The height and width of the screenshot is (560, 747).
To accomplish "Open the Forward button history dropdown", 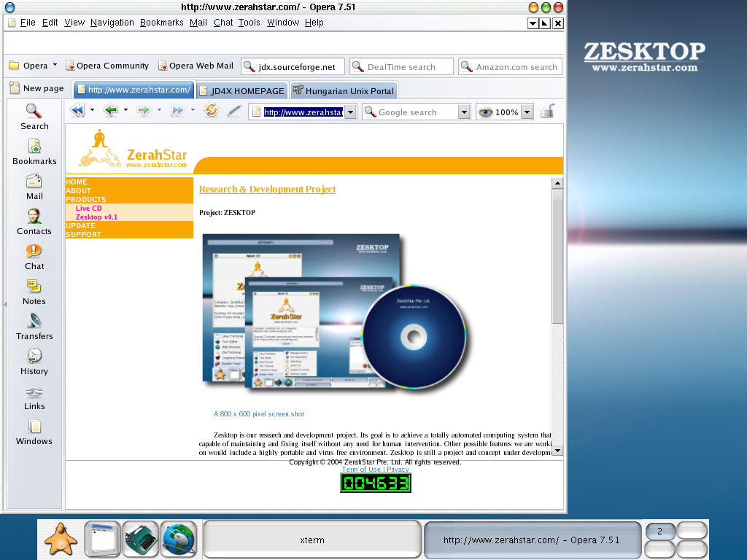I will tap(159, 111).
